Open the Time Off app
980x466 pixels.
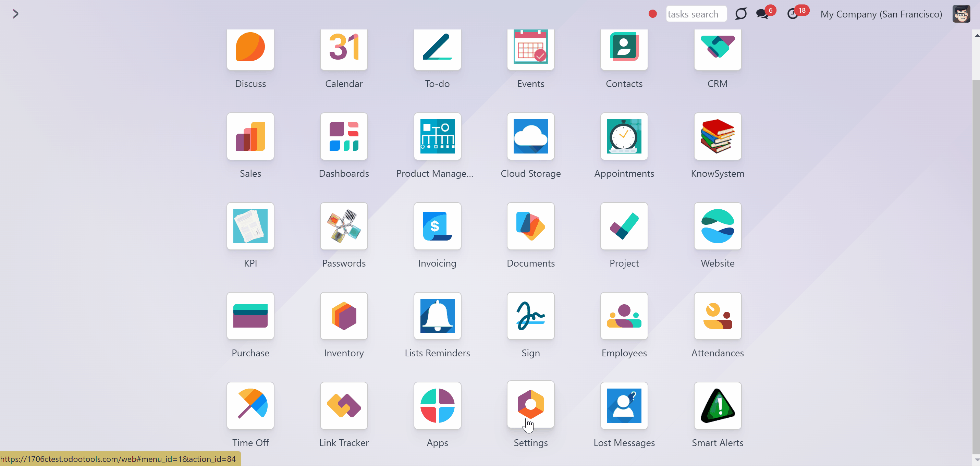click(x=250, y=406)
